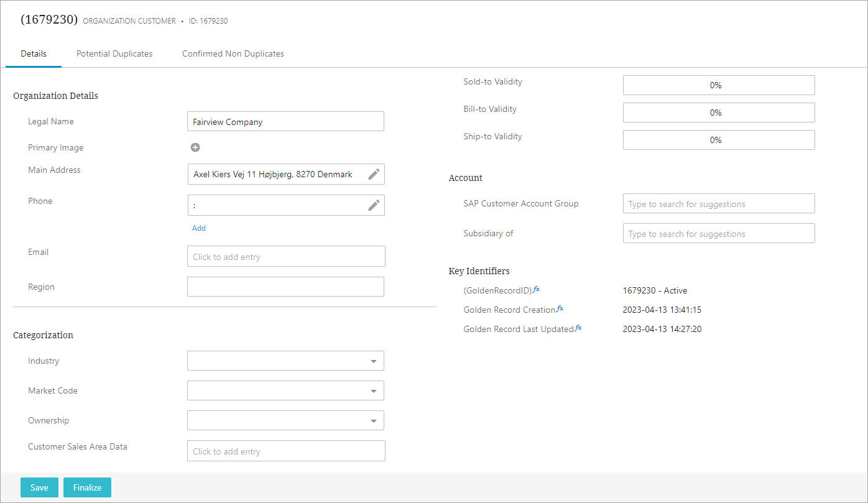
Task: Expand the Industry dropdown
Action: click(373, 361)
